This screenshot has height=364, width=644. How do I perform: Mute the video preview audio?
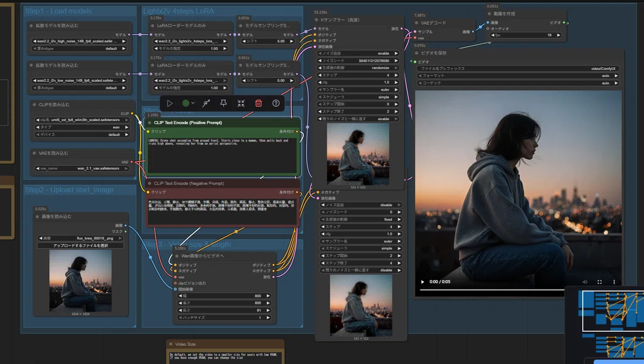pyautogui.click(x=585, y=282)
